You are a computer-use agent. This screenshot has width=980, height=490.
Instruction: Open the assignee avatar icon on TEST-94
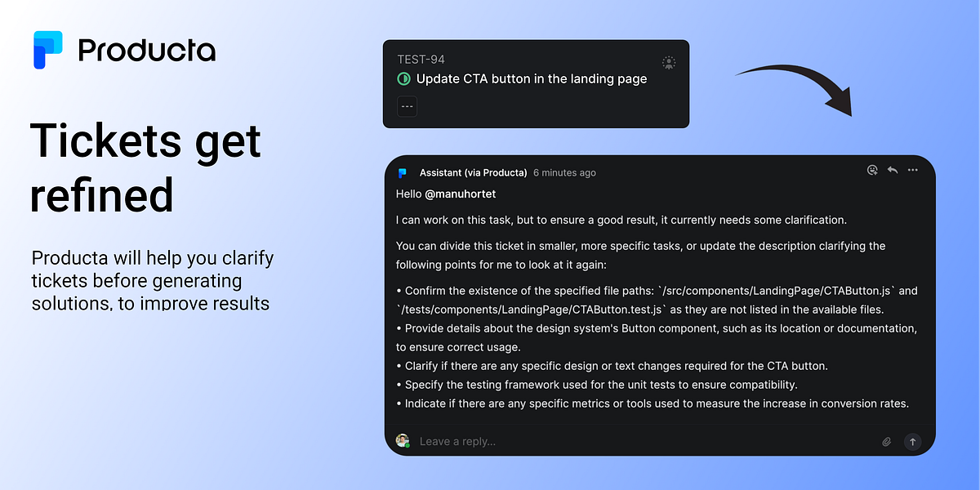[x=669, y=62]
